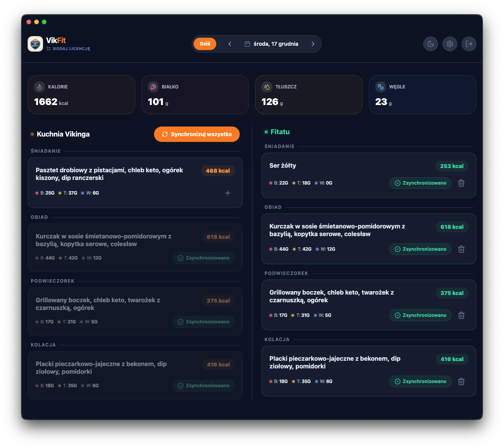The width and height of the screenshot is (504, 448).
Task: Delete the Kurczak meal from Fitatu
Action: (x=461, y=249)
